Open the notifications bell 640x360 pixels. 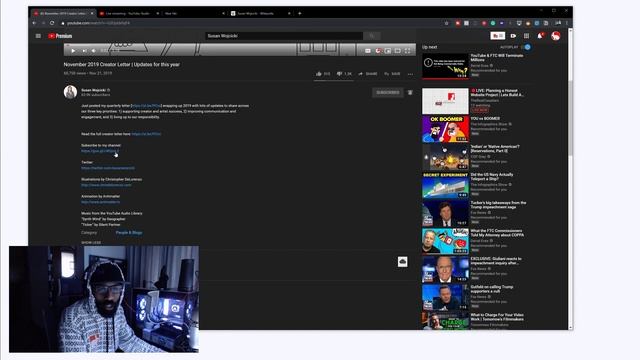pyautogui.click(x=540, y=36)
